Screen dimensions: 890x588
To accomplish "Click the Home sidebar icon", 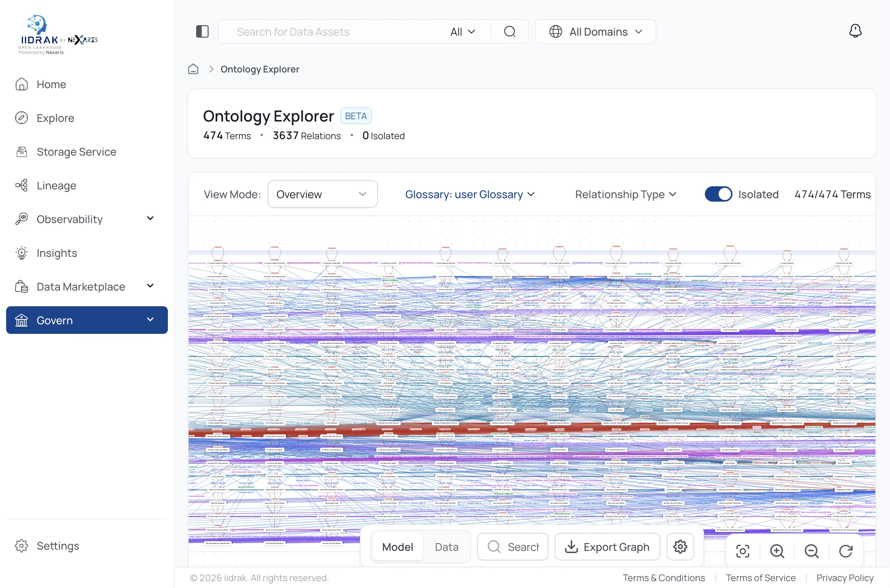I will pos(21,84).
